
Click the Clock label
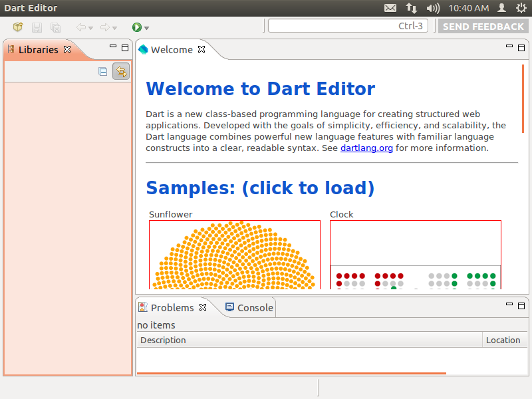tap(342, 214)
